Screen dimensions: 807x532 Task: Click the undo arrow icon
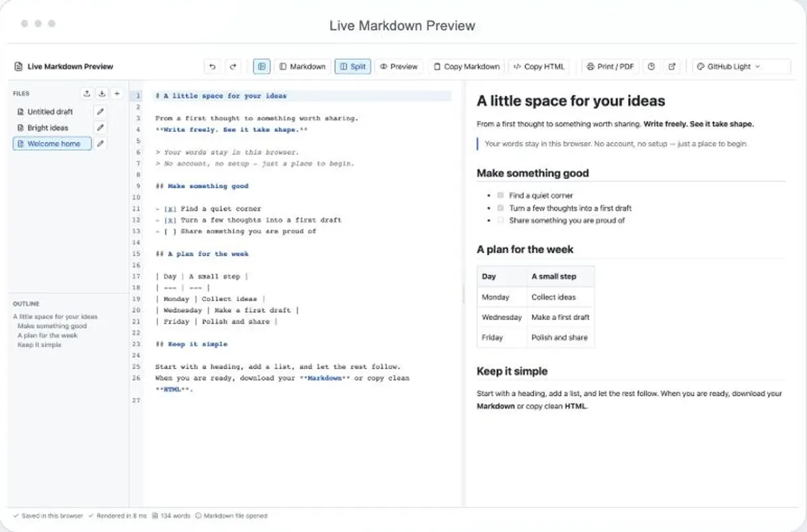pyautogui.click(x=213, y=67)
